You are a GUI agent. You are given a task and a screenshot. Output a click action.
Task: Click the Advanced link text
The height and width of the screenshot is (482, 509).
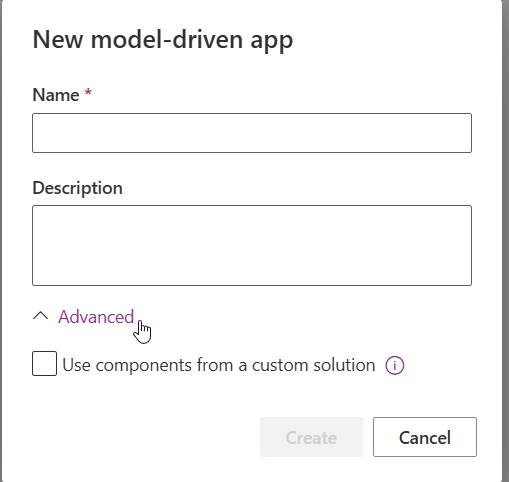click(96, 316)
